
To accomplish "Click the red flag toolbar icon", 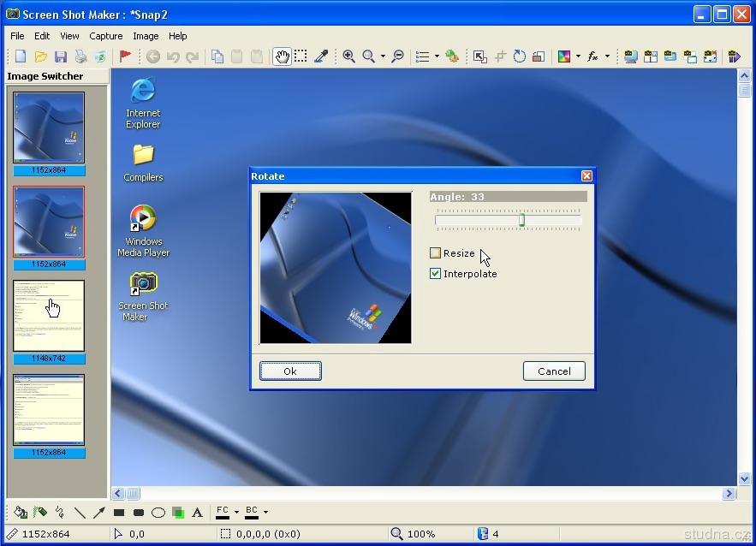I will (x=125, y=56).
